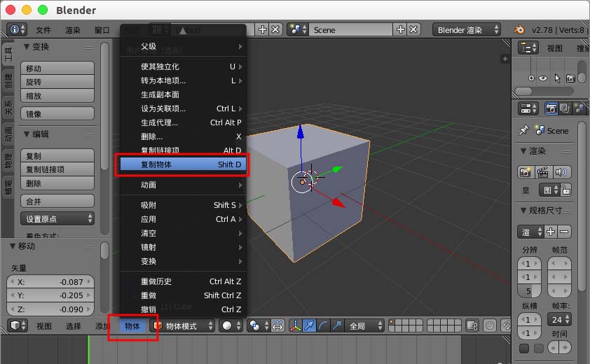This screenshot has width=590, height=364.
Task: Open the info editor type selector
Action: [x=18, y=29]
